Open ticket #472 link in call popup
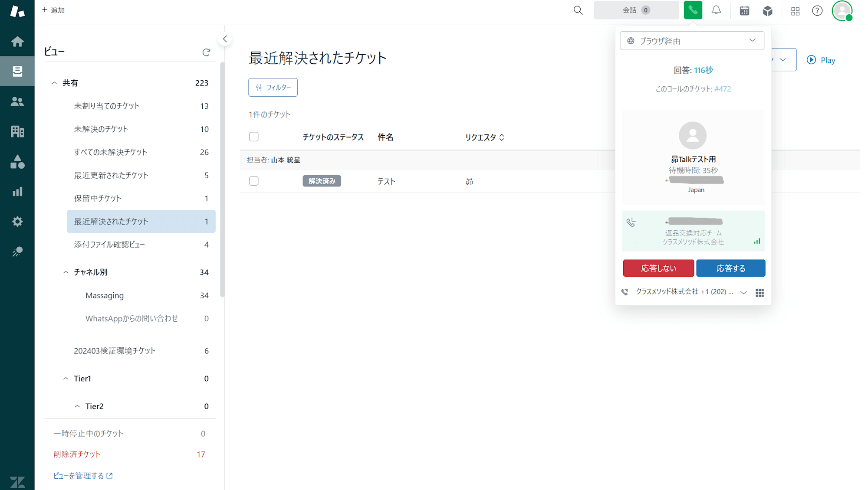 tap(723, 89)
